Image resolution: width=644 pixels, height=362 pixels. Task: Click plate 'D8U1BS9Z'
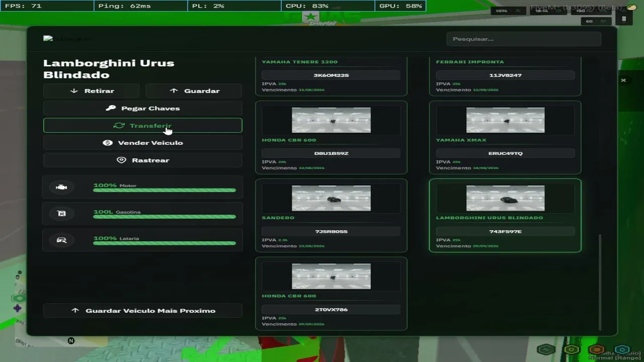tap(331, 153)
